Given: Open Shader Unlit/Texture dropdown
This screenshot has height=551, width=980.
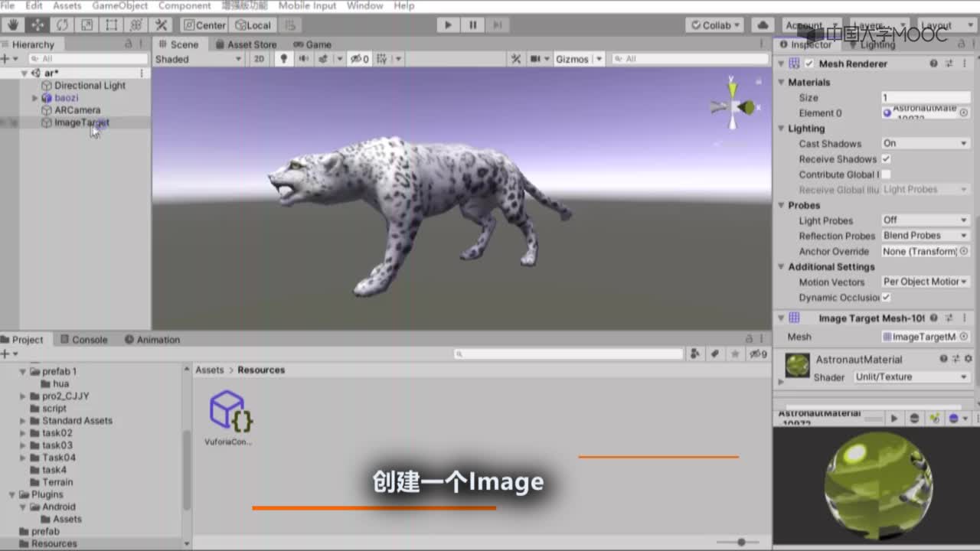Looking at the screenshot, I should click(x=911, y=377).
